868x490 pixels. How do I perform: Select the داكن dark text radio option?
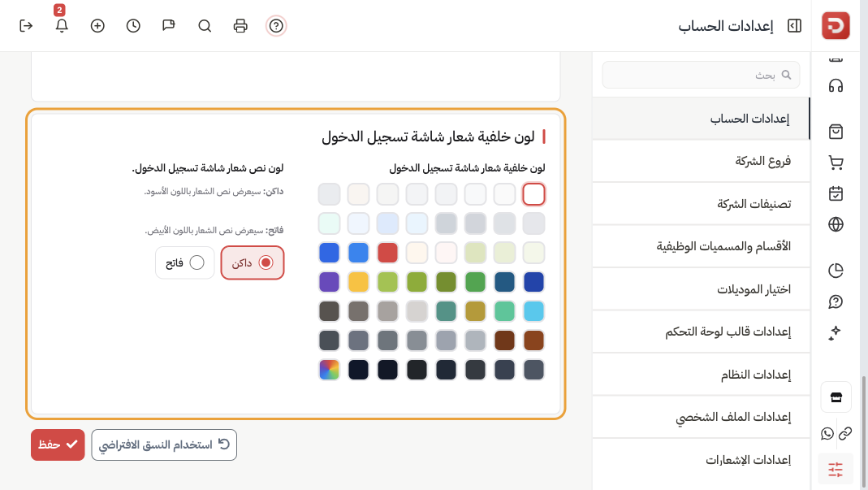[x=253, y=262]
